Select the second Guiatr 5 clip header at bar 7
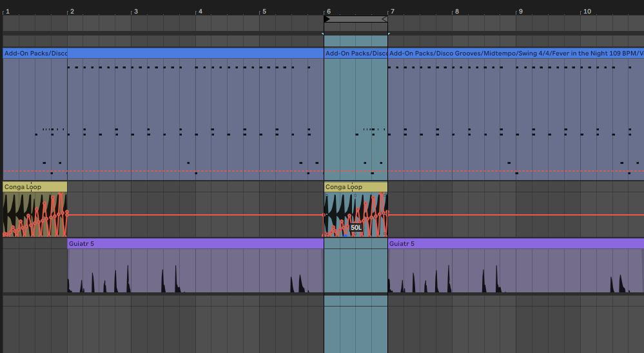This screenshot has height=353, width=644. 516,244
